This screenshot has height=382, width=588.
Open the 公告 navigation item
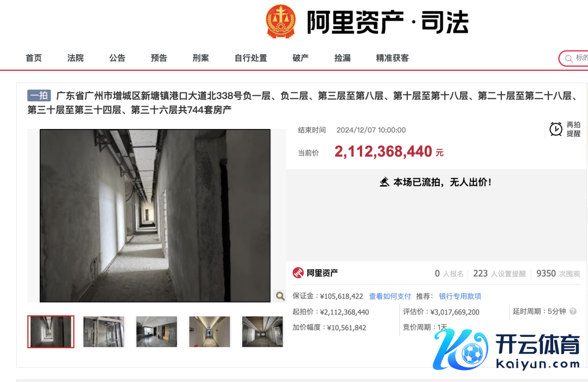[117, 58]
